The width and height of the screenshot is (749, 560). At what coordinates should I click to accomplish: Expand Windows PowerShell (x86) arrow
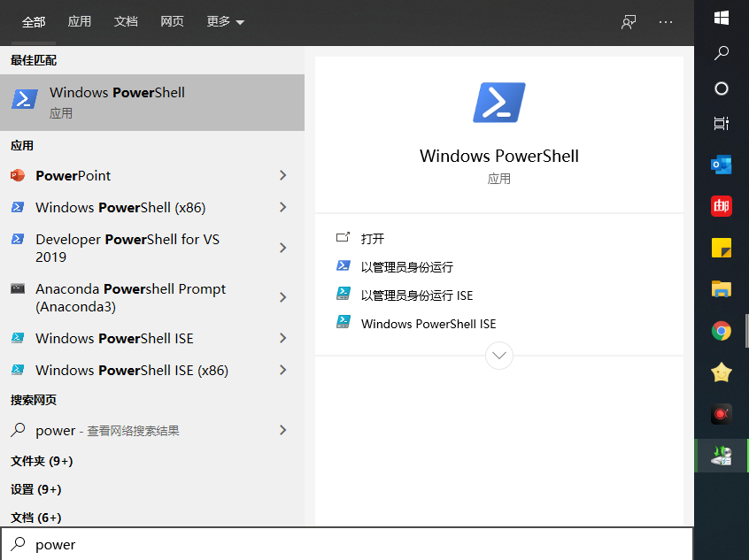[282, 207]
